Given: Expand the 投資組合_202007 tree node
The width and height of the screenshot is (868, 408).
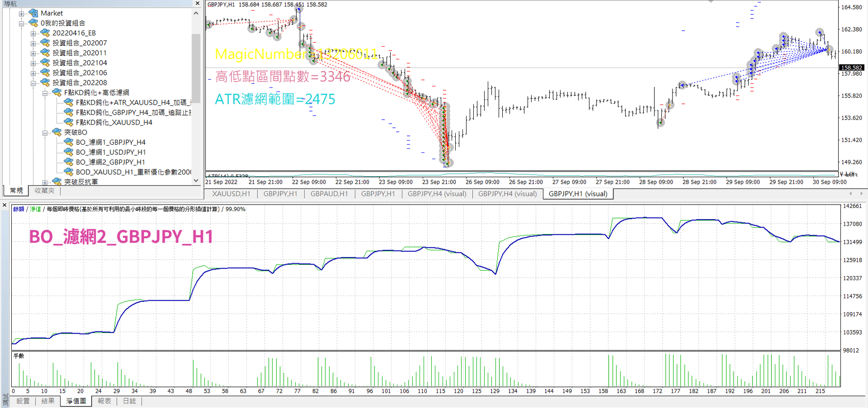Looking at the screenshot, I should click(33, 43).
